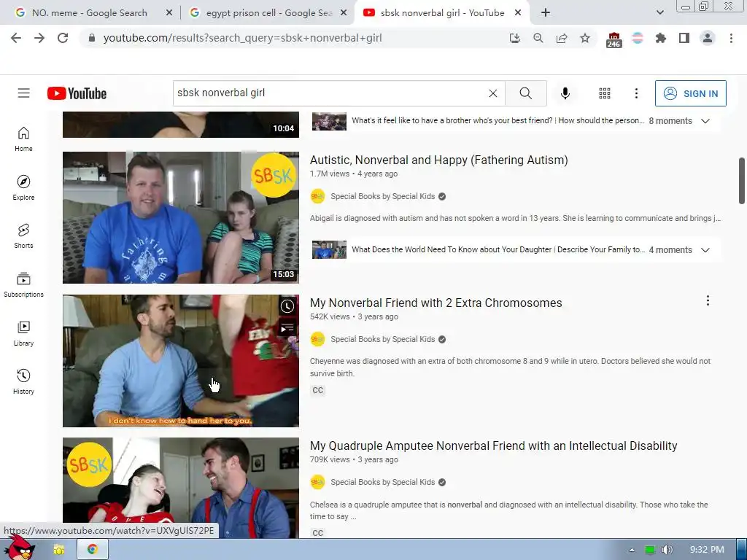
Task: Open Home in the sidebar
Action: (23, 139)
